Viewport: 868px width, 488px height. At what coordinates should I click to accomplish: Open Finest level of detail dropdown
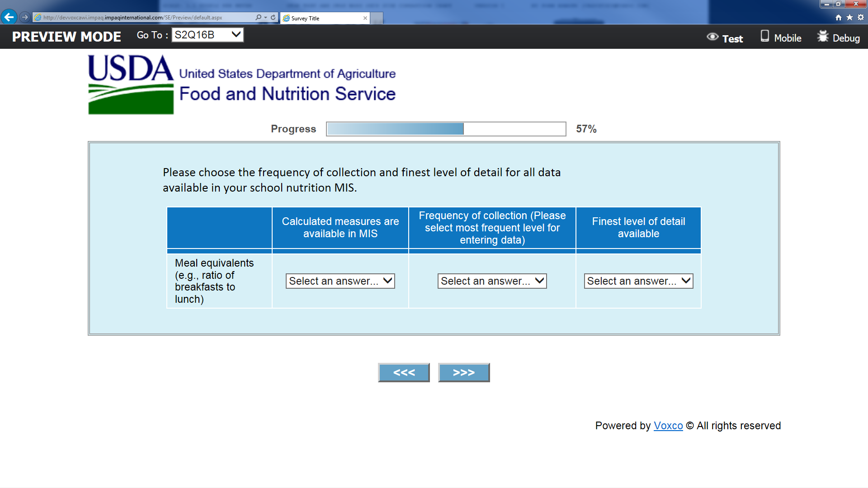638,281
